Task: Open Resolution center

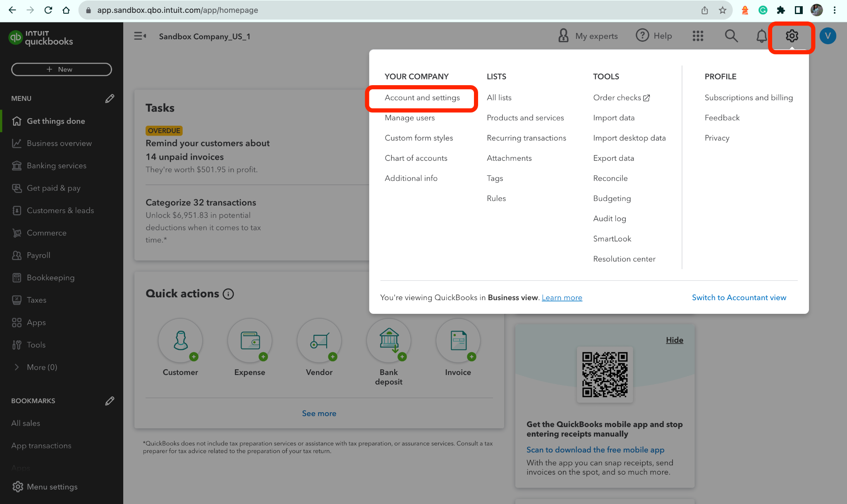Action: coord(624,259)
